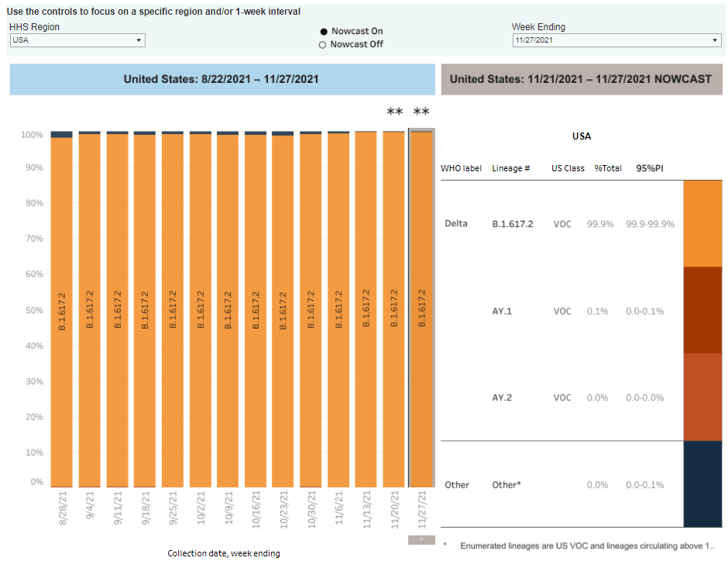This screenshot has width=728, height=561.
Task: Select the B.1.617.2 bar for 8/28/21
Action: (62, 310)
